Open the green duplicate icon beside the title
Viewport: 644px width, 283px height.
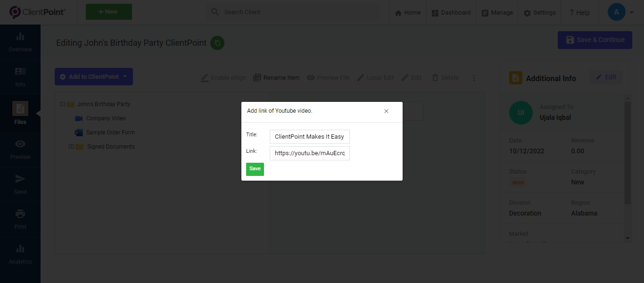pyautogui.click(x=217, y=43)
